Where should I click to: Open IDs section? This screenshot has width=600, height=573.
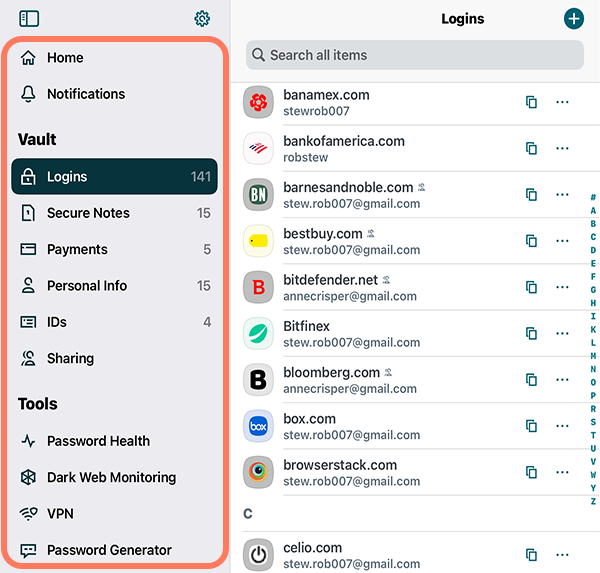(114, 322)
